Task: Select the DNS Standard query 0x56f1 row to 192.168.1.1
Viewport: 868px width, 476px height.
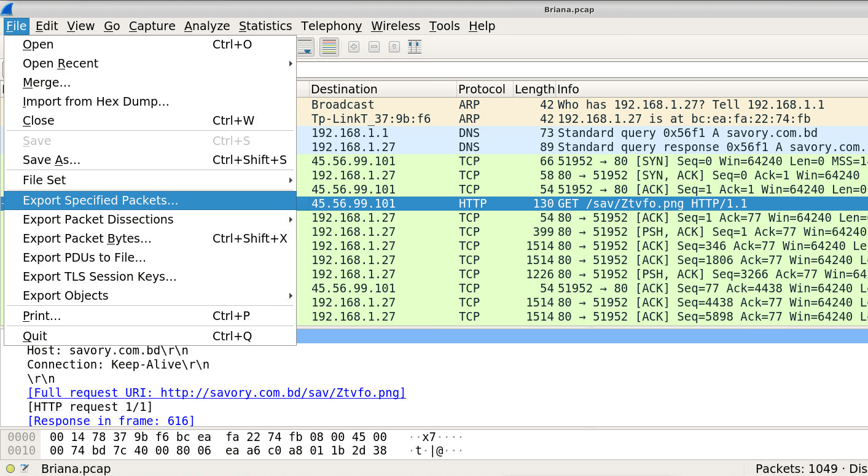Action: pyautogui.click(x=582, y=133)
